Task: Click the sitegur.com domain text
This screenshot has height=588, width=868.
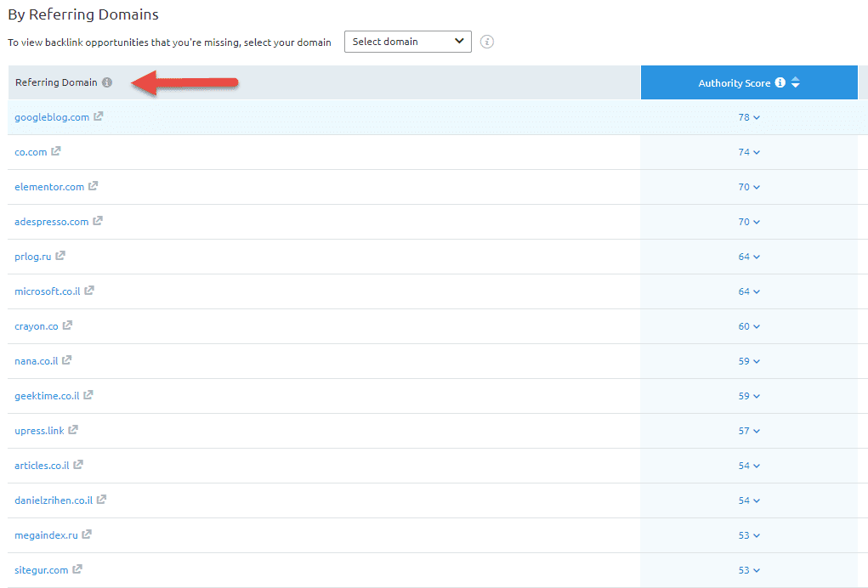Action: 41,570
